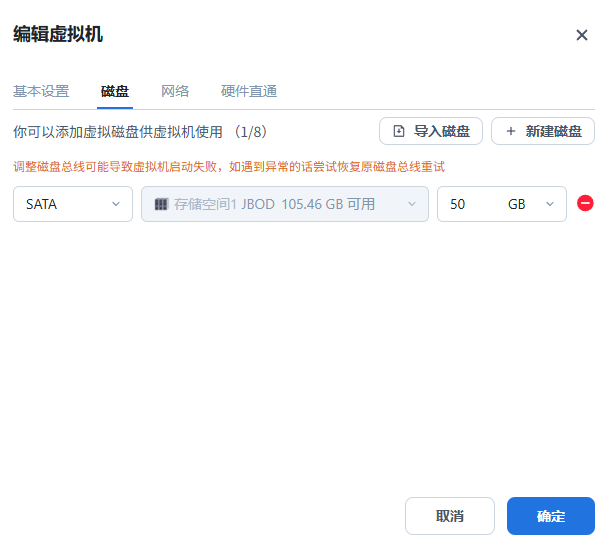The height and width of the screenshot is (554, 606).
Task: Click 取消 to cancel changes
Action: [450, 516]
